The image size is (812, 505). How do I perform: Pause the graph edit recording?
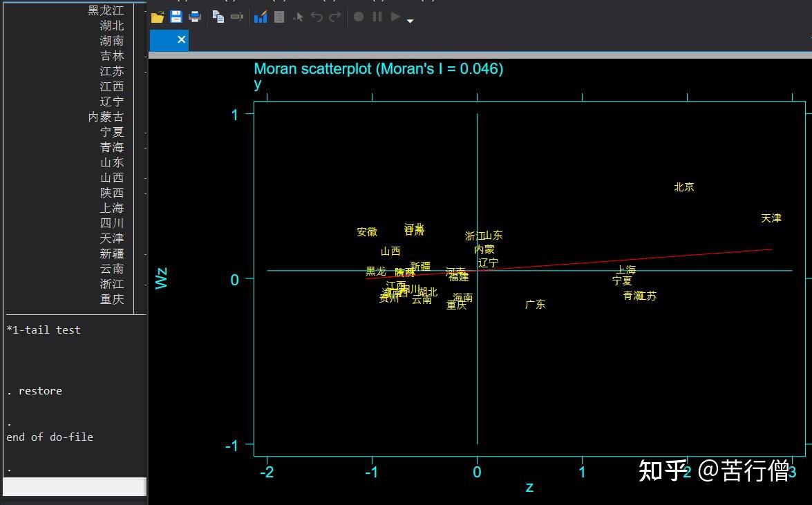point(377,17)
